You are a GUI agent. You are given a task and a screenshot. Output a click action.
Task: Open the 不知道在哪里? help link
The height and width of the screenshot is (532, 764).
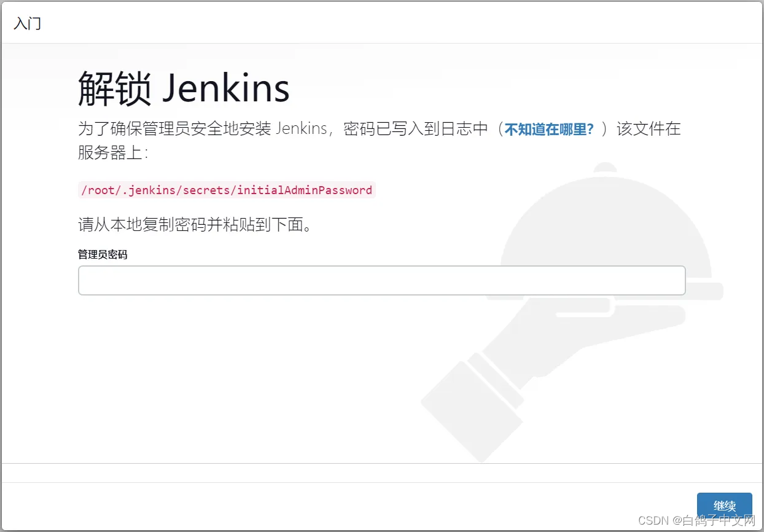pos(549,130)
